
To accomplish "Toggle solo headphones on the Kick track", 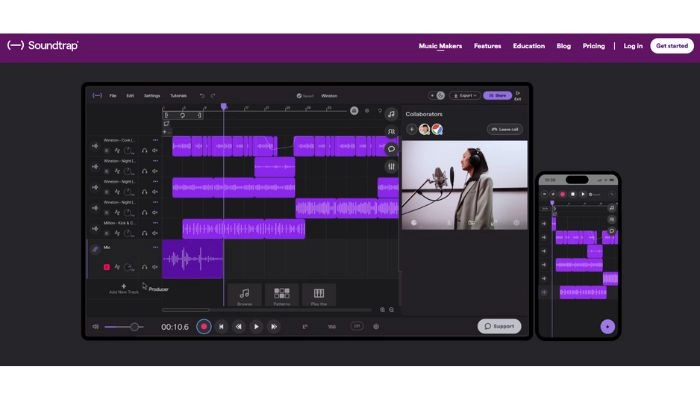I will [x=144, y=233].
